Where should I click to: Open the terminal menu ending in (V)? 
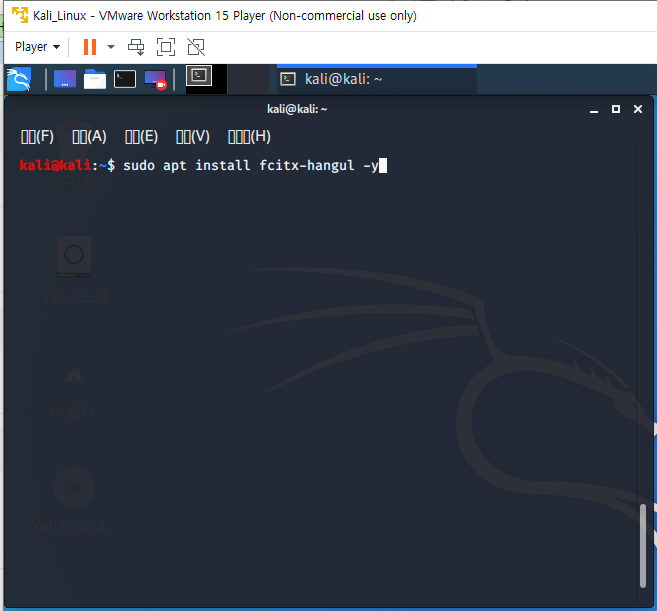click(193, 137)
